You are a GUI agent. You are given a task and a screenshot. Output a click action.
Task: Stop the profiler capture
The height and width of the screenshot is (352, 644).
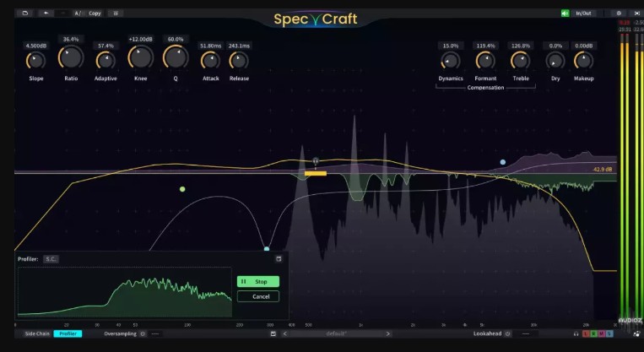[x=258, y=282]
